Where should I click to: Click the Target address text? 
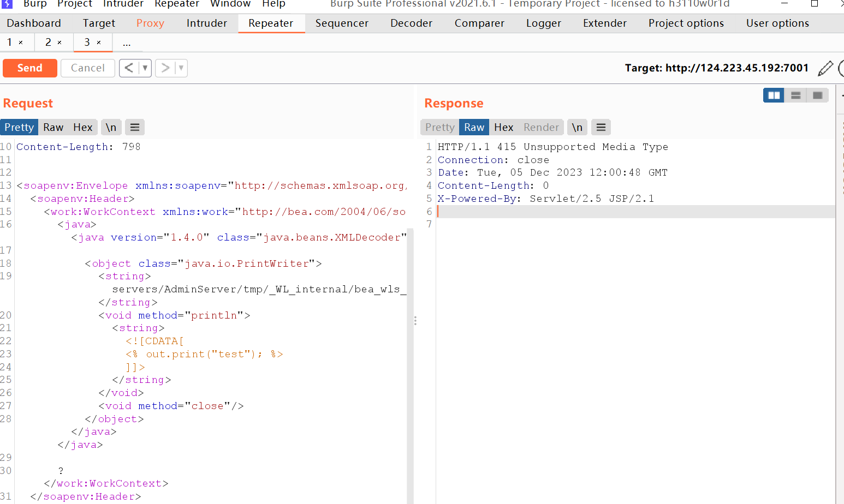(716, 68)
